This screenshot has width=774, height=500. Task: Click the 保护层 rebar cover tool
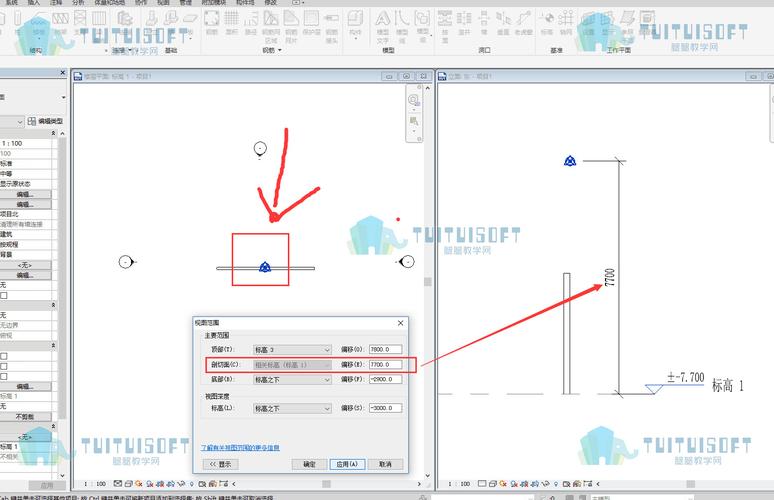pos(311,24)
